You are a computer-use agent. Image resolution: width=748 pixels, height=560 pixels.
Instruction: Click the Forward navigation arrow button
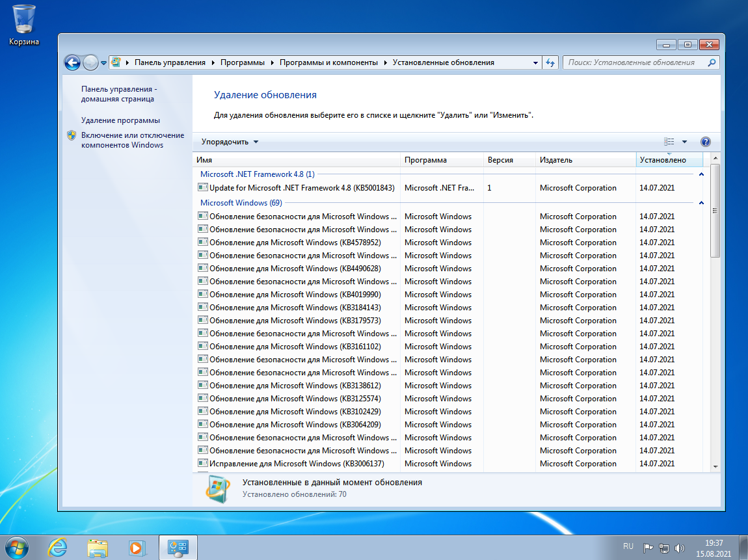point(90,62)
